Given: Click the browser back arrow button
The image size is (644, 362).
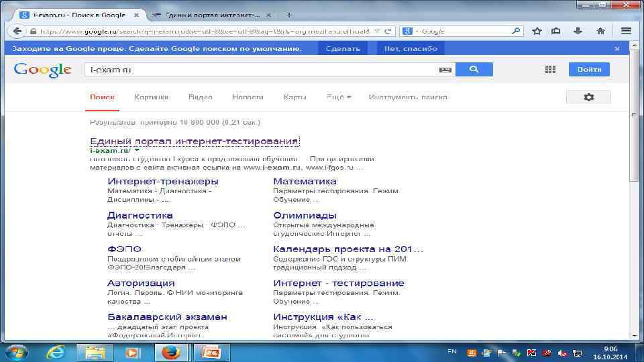Looking at the screenshot, I should tap(17, 32).
